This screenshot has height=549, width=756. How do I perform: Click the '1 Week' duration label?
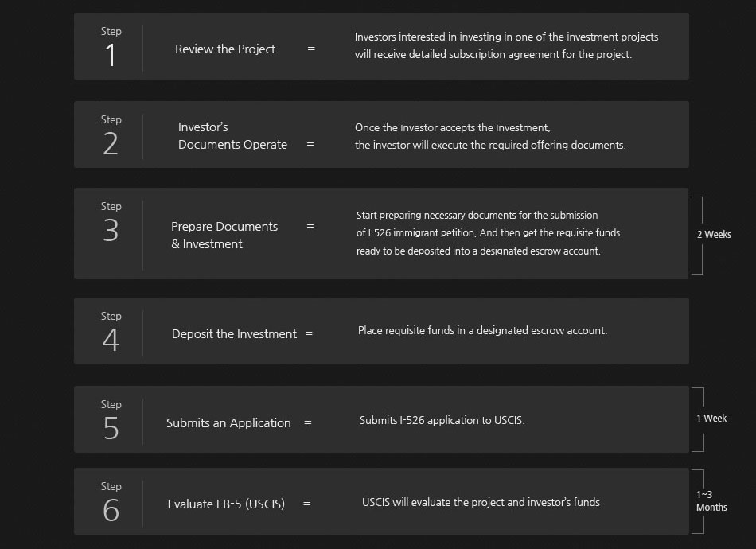click(x=711, y=419)
